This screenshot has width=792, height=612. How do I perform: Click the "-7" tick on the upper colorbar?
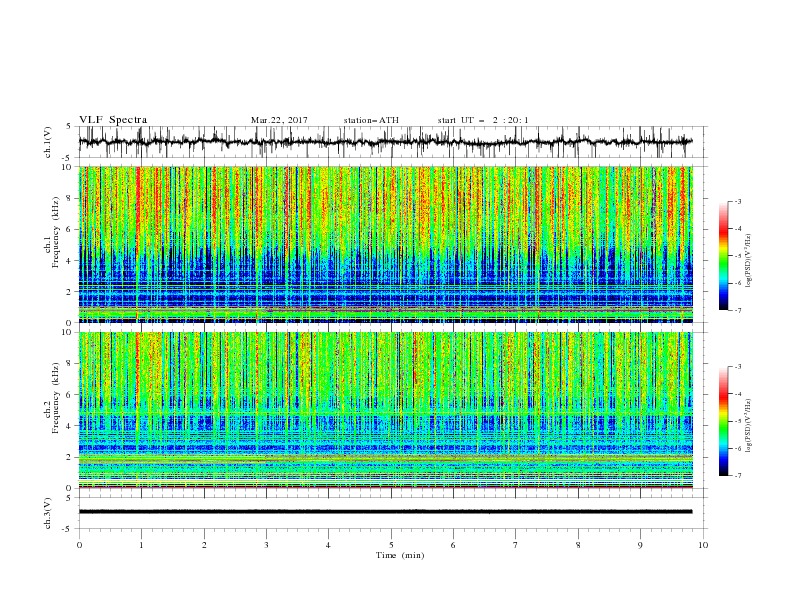[737, 310]
